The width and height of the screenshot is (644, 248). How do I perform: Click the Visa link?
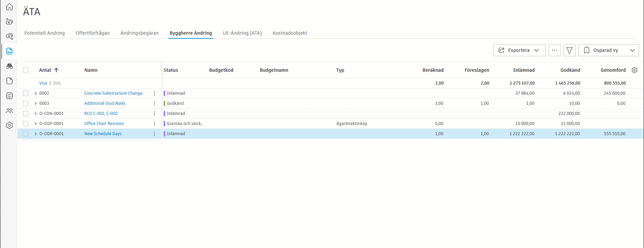43,83
